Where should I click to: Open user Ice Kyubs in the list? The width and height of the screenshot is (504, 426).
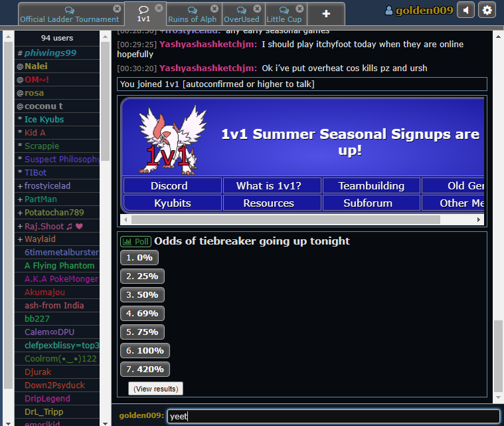[x=57, y=120]
